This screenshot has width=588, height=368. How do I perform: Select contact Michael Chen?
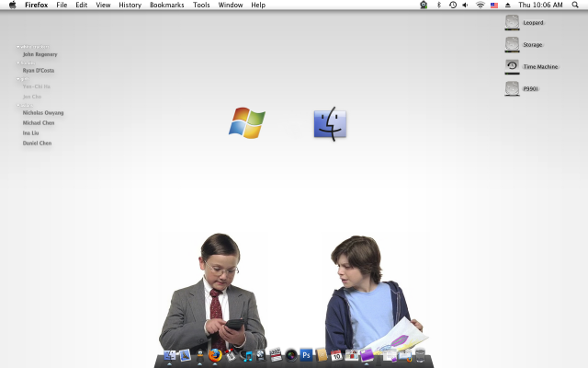(x=39, y=123)
